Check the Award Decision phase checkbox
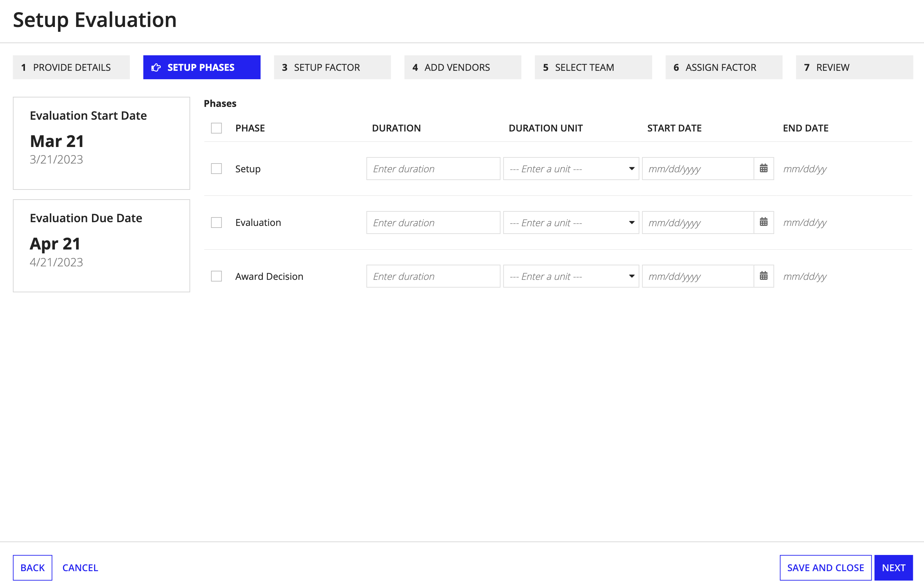Viewport: 924px width, 588px height. click(216, 276)
